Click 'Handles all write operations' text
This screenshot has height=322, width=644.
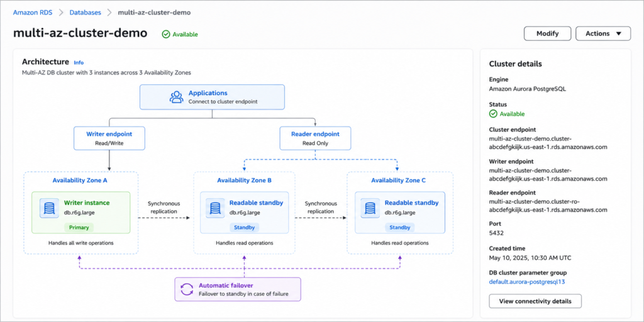81,243
